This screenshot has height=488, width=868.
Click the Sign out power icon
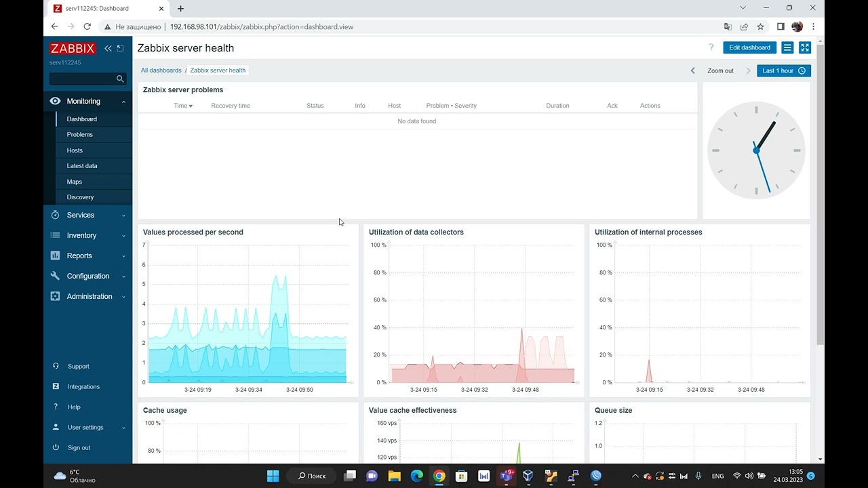[x=56, y=447]
